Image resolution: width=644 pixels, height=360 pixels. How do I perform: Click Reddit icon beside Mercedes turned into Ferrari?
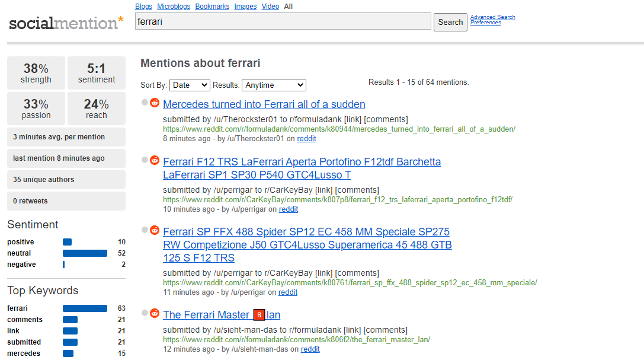pyautogui.click(x=155, y=103)
